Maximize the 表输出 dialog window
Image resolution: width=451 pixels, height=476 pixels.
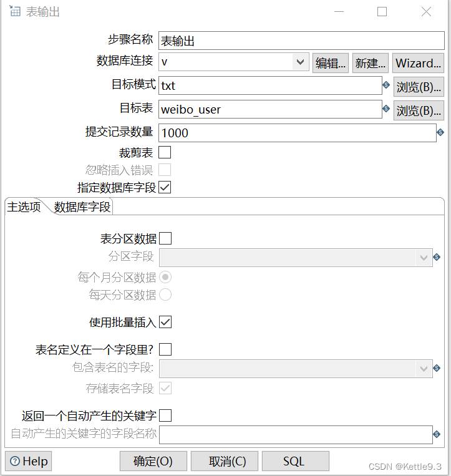point(382,11)
